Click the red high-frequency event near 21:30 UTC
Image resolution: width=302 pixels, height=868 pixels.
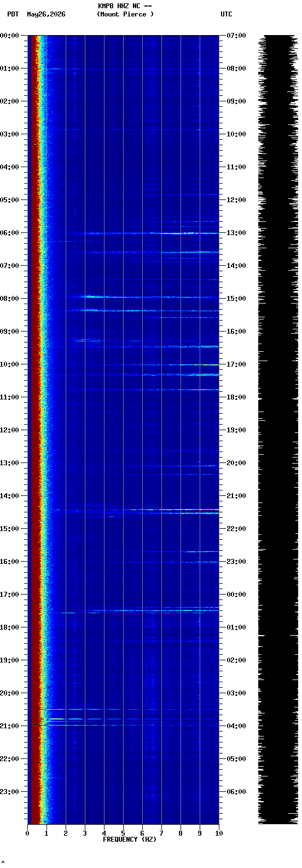point(200,510)
